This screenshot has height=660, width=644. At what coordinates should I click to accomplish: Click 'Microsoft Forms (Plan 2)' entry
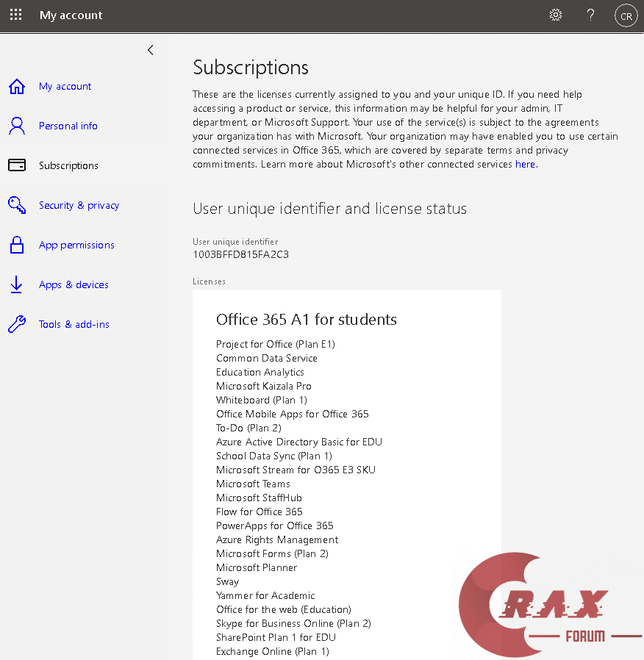coord(272,553)
